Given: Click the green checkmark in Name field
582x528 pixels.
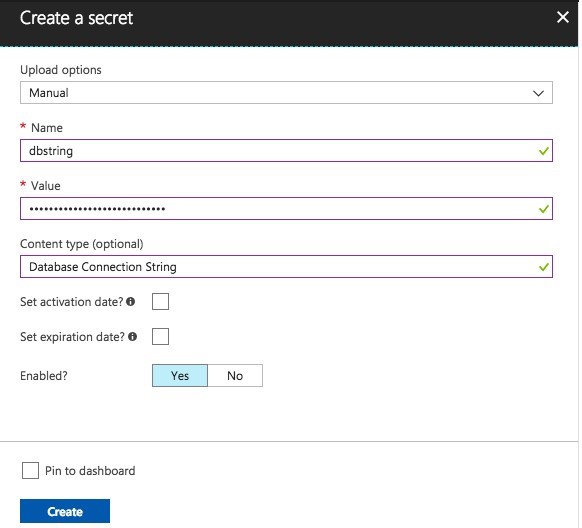Looking at the screenshot, I should tap(544, 151).
